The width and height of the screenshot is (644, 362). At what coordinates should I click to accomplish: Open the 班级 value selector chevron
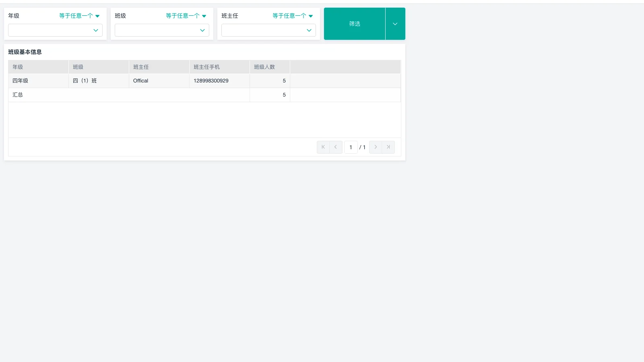202,30
